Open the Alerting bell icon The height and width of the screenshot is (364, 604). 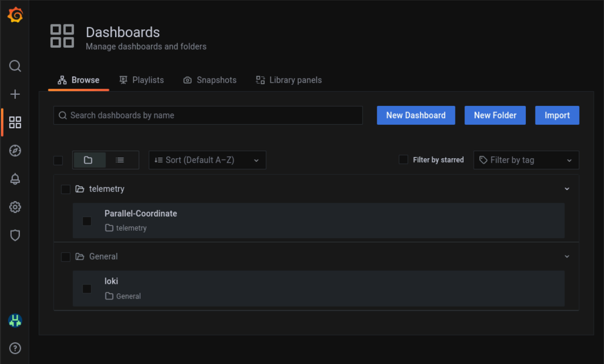pyautogui.click(x=15, y=179)
